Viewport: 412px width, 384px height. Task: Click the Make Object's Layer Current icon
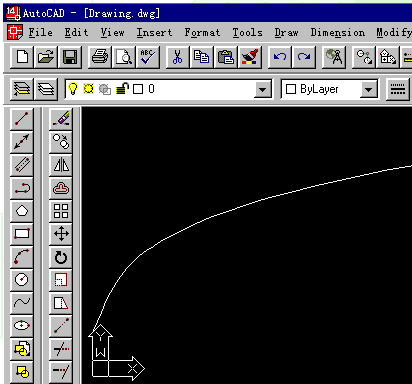point(22,89)
